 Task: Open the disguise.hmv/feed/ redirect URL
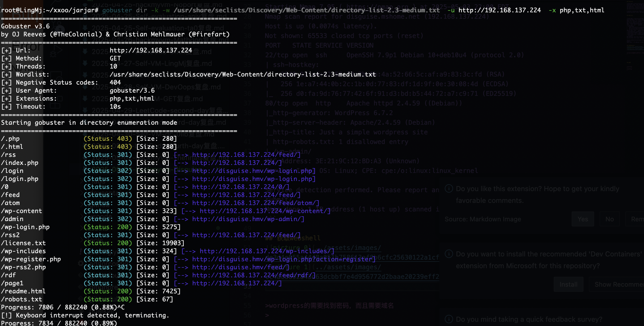[x=239, y=267]
